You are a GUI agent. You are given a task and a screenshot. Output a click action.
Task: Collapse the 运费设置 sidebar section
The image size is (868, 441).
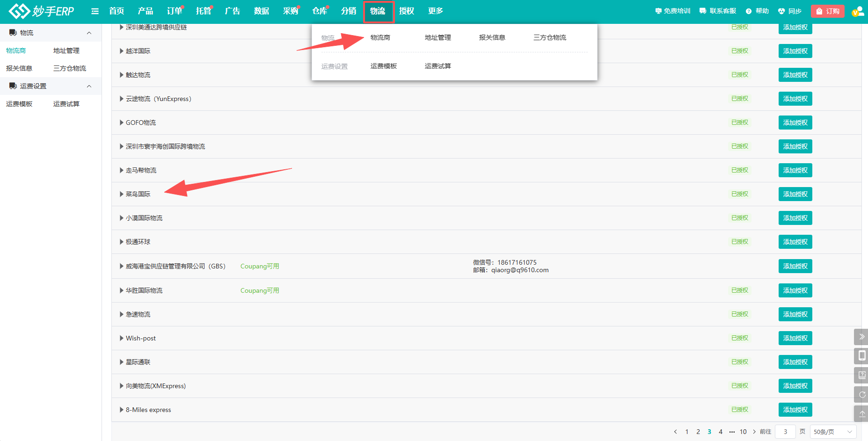click(89, 86)
